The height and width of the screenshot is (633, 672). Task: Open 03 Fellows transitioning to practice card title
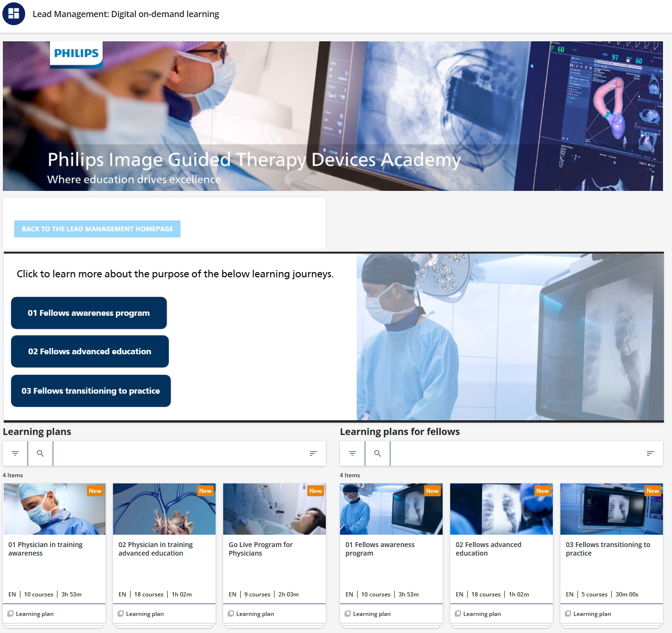pyautogui.click(x=608, y=549)
